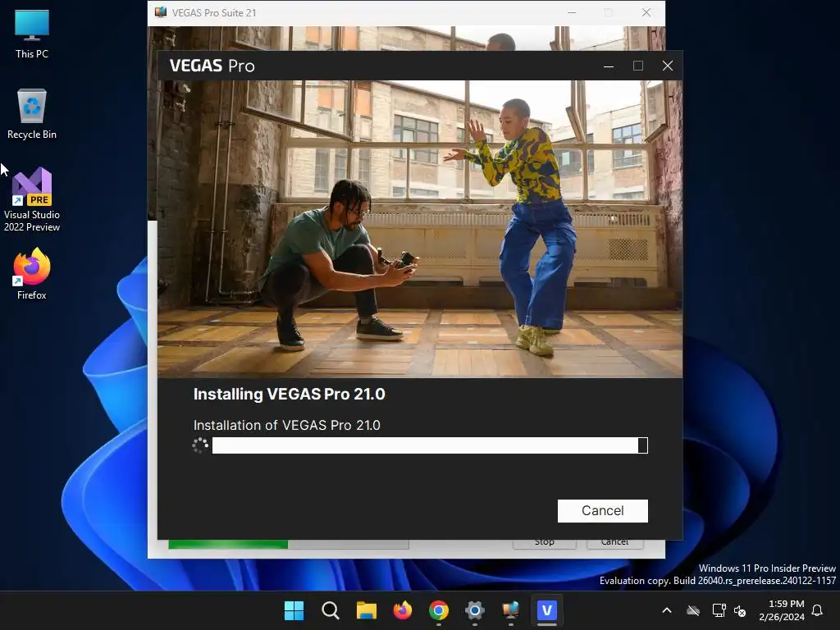Click the VEGAS Pro Suite 21 title bar icon
Viewport: 840px width, 630px height.
click(160, 12)
